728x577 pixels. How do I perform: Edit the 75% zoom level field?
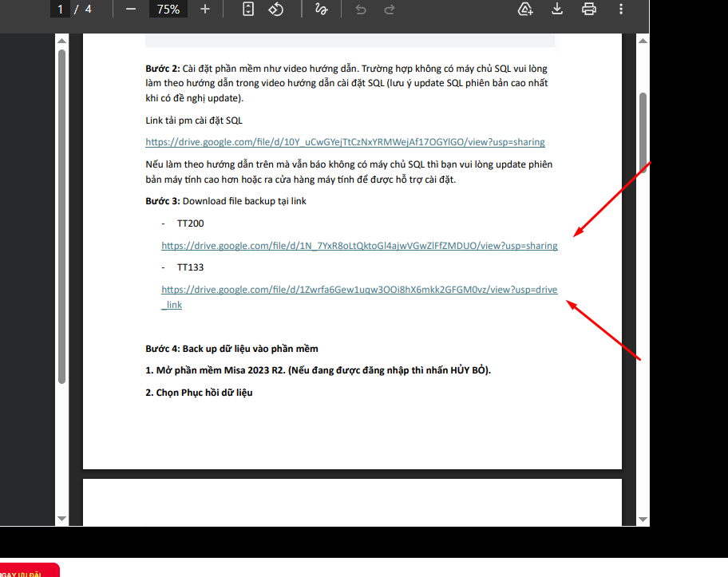click(x=168, y=9)
